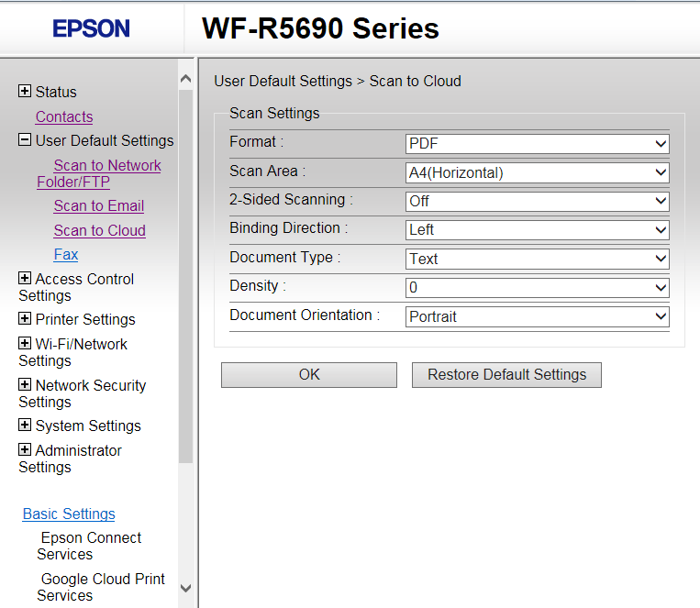Click the OK button
This screenshot has width=700, height=608.
[309, 375]
